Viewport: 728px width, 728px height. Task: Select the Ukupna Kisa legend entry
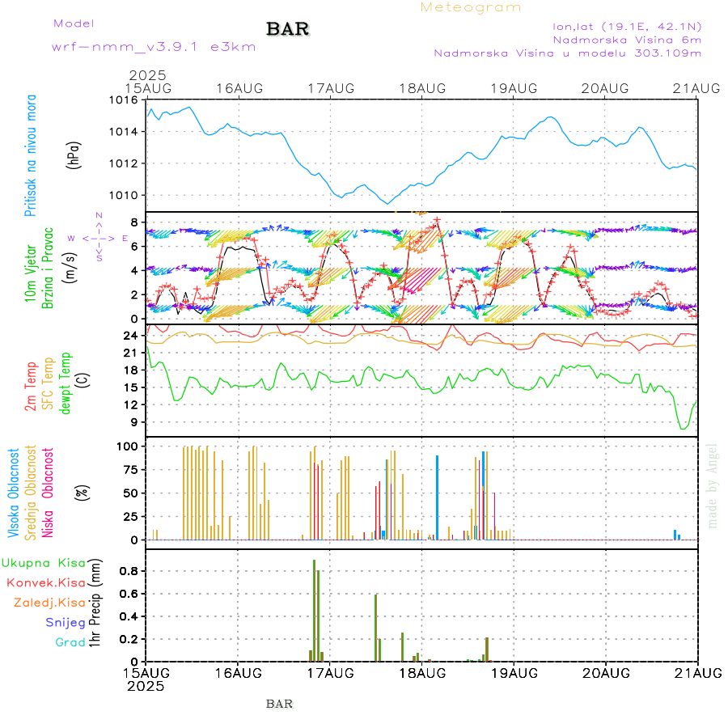click(x=44, y=562)
